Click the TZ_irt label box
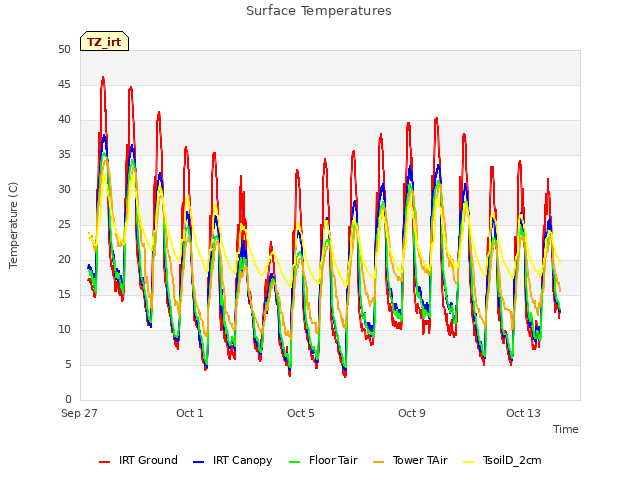Viewport: 640px width, 480px height. pos(104,41)
